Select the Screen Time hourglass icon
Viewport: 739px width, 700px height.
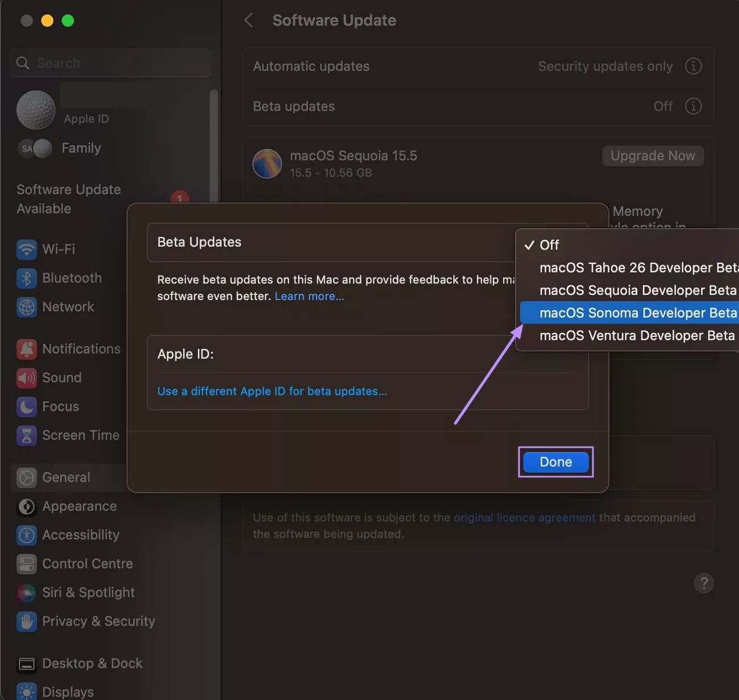26,435
